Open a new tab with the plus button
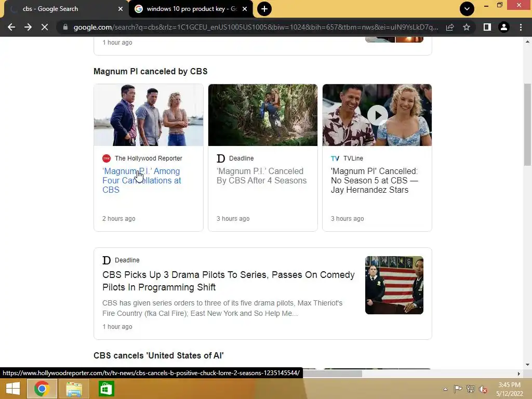The width and height of the screenshot is (532, 399). click(x=264, y=9)
